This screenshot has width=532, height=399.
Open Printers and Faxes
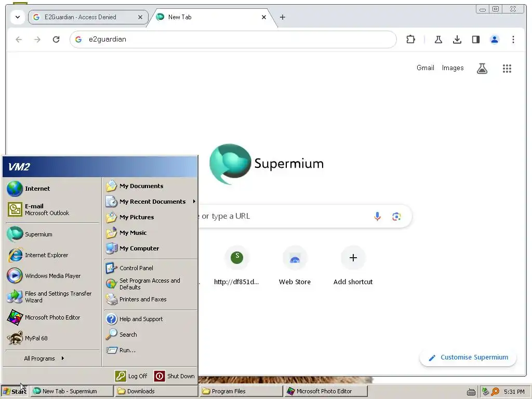coord(151,299)
